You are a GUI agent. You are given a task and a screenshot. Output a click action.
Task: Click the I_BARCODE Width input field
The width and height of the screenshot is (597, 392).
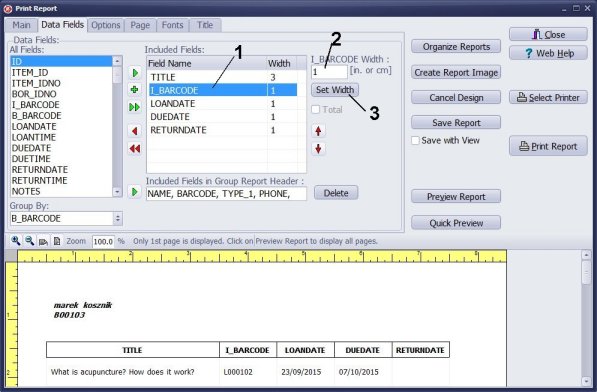329,72
